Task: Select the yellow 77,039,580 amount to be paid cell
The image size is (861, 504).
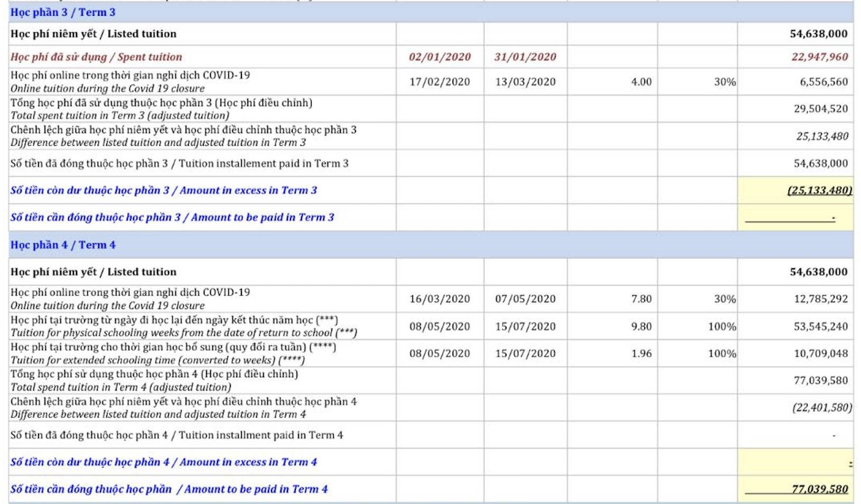Action: [x=819, y=489]
